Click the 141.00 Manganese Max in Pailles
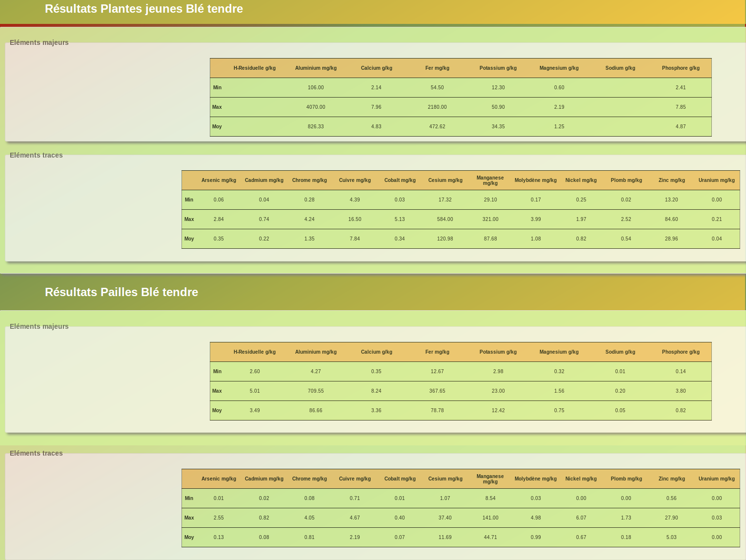This screenshot has width=746, height=560. [490, 518]
